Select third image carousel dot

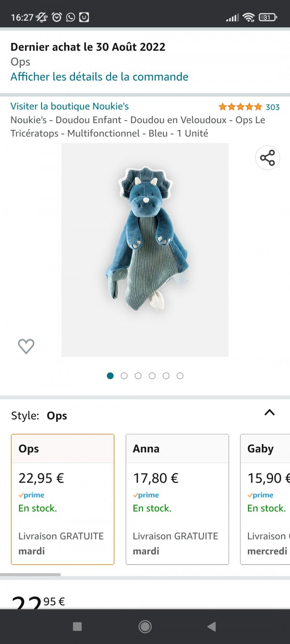[x=138, y=376]
